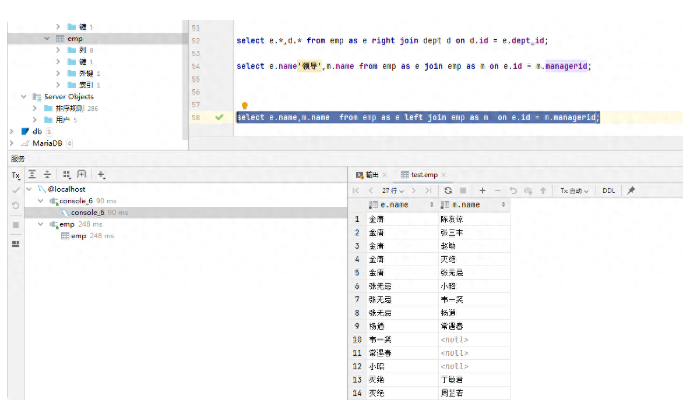
Task: Select the db data source in tree
Action: tap(37, 132)
